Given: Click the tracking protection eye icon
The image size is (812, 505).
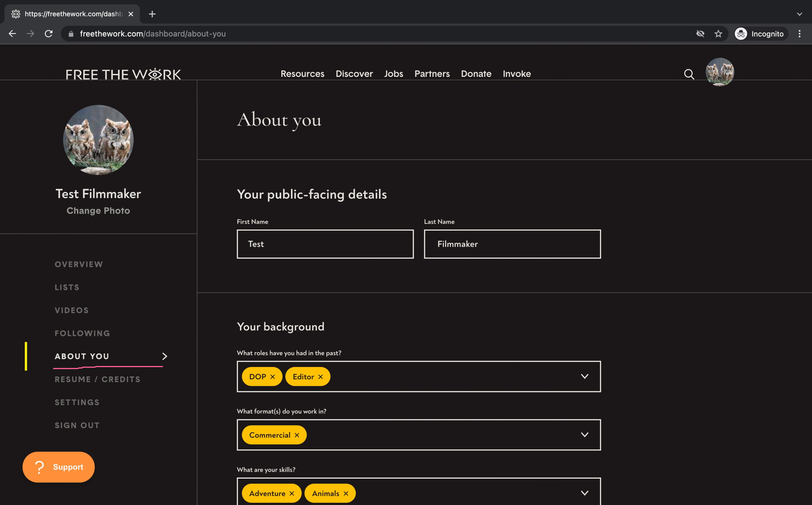Looking at the screenshot, I should [700, 34].
